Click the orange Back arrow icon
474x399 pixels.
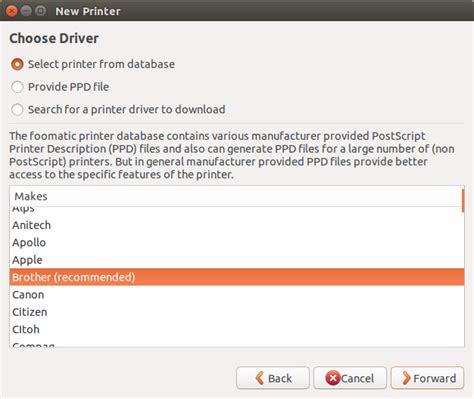260,378
